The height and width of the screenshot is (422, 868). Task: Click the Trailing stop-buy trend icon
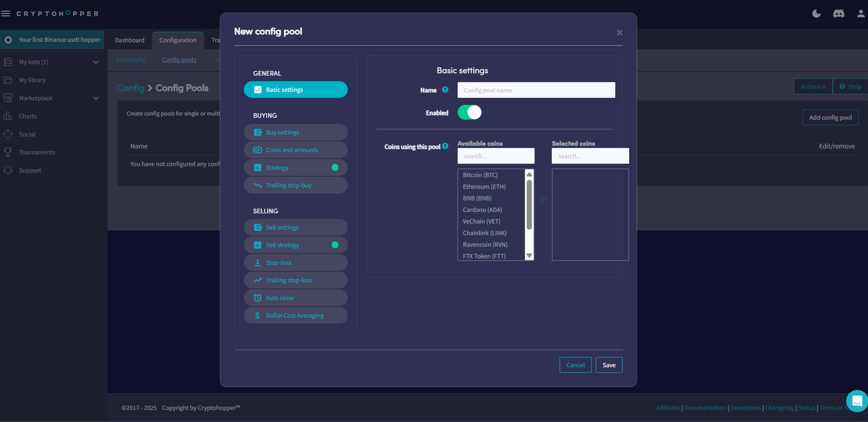coord(258,185)
